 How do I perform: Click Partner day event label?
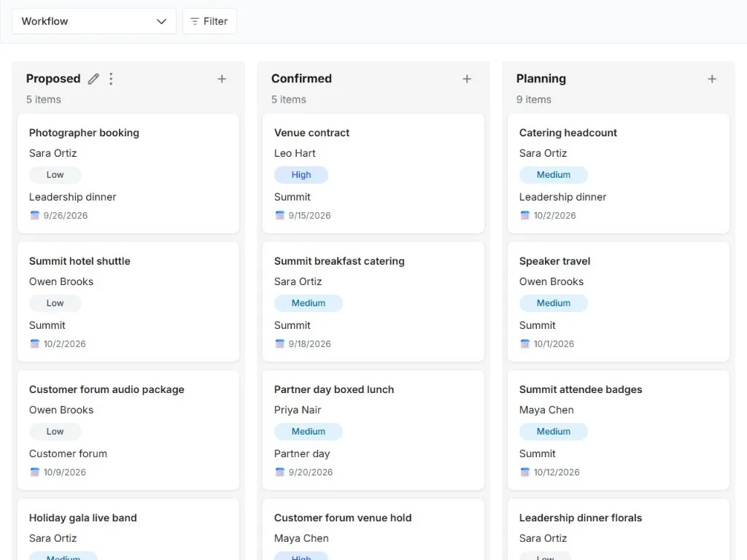pyautogui.click(x=302, y=454)
